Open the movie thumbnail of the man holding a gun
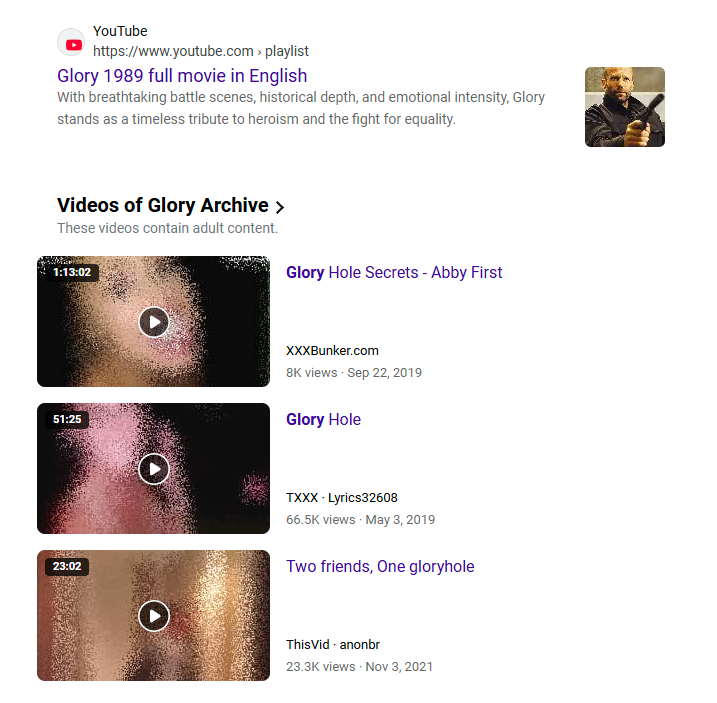Image resolution: width=717 pixels, height=703 pixels. (x=625, y=107)
